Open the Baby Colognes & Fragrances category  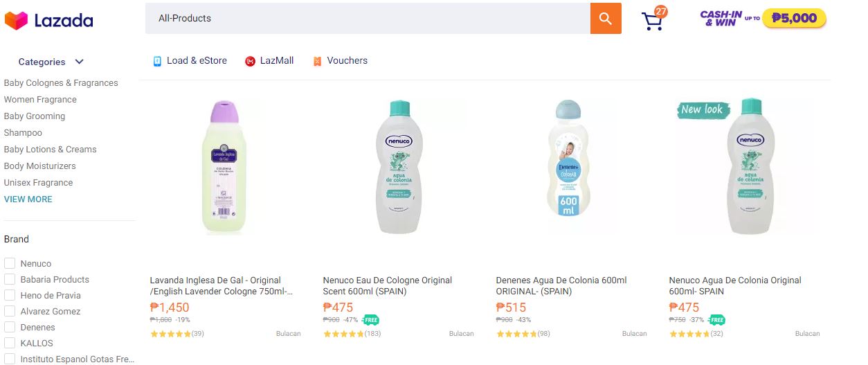[61, 82]
